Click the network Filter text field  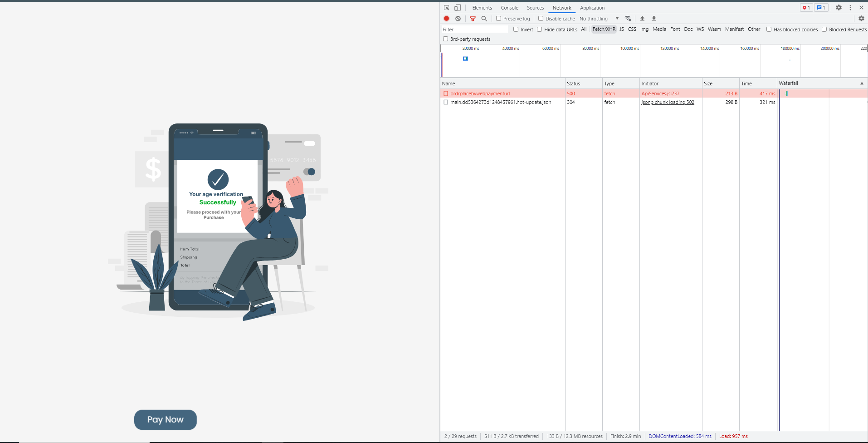(474, 30)
